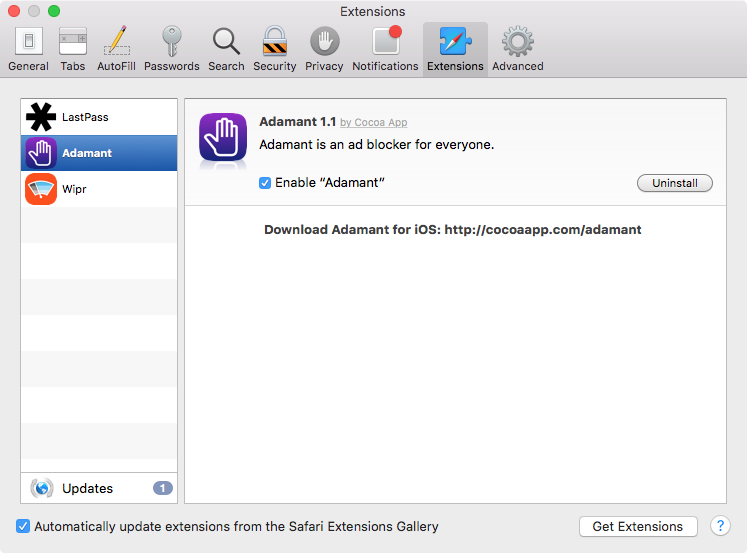The width and height of the screenshot is (747, 553).
Task: Open the General preferences pane
Action: [x=29, y=49]
